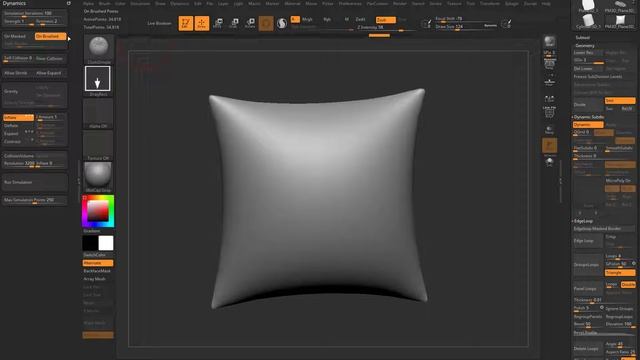
Task: Adjust the Max Simulation Points slider
Action: point(35,200)
